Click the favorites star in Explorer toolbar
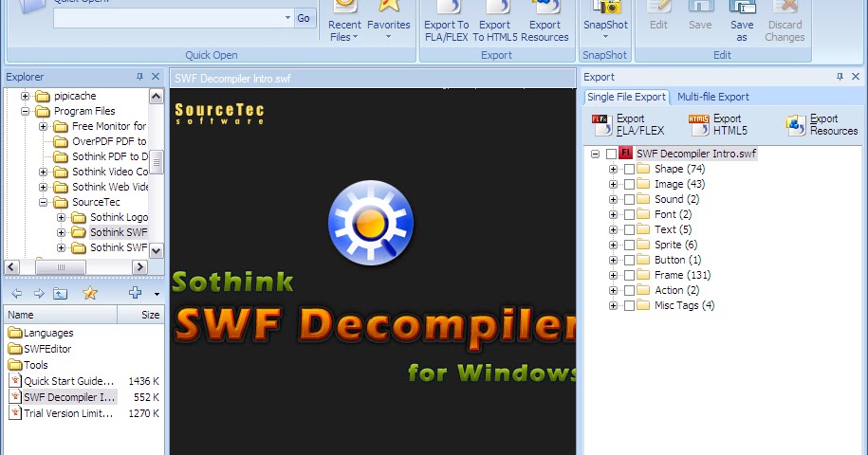Viewport: 868px width, 455px height. (x=90, y=293)
